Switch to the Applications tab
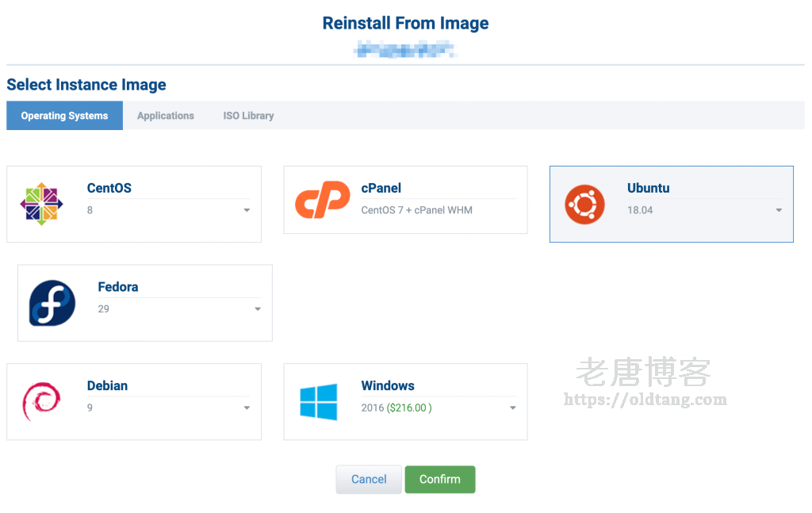 [165, 116]
